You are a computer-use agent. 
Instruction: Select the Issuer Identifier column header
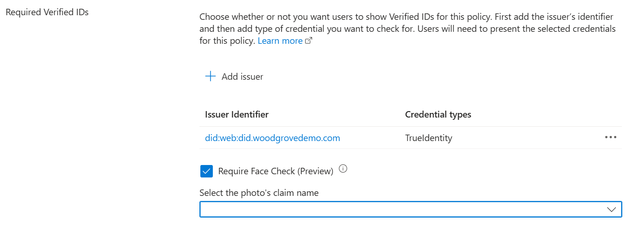click(x=237, y=114)
